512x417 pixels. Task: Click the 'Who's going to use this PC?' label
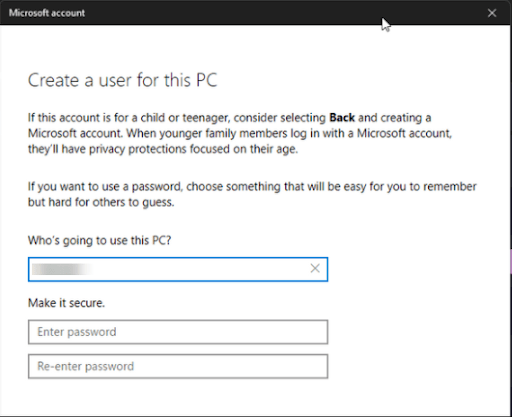click(99, 240)
